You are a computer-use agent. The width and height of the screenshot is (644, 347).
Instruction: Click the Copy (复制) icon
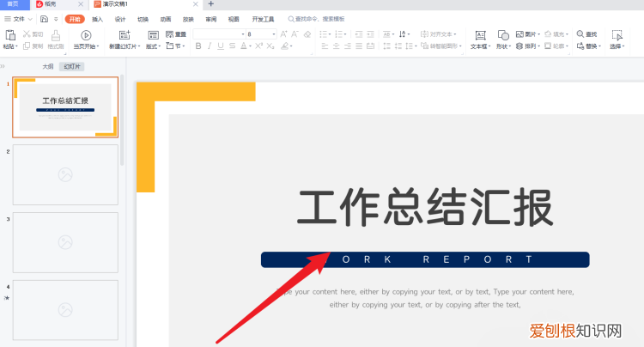27,46
